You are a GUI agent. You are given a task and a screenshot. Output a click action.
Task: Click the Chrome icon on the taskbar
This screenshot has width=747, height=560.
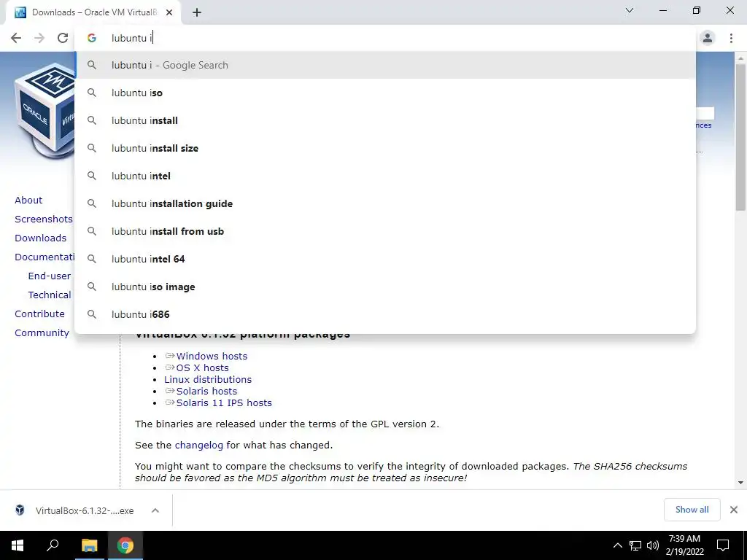point(125,545)
